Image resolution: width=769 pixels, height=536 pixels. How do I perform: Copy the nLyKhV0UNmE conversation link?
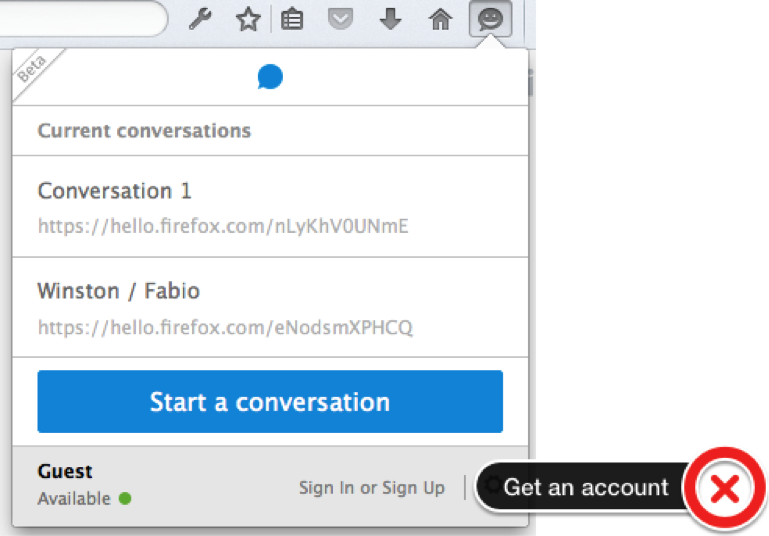point(223,226)
